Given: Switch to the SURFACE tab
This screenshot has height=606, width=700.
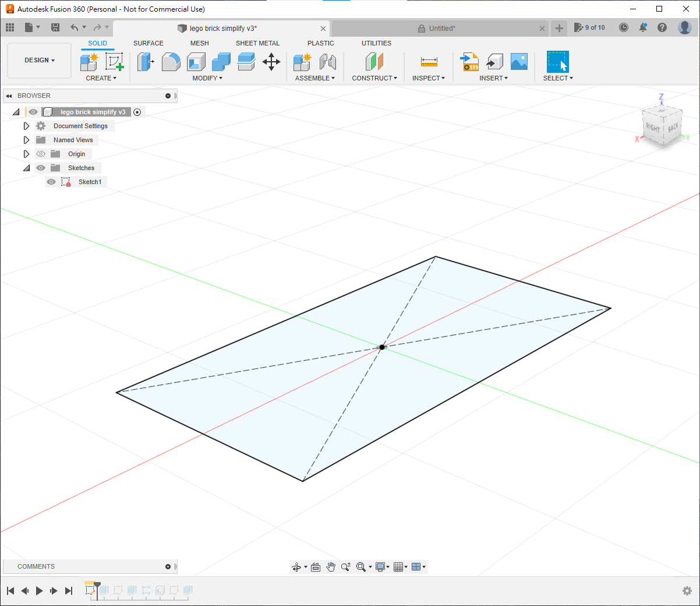Looking at the screenshot, I should (x=148, y=43).
